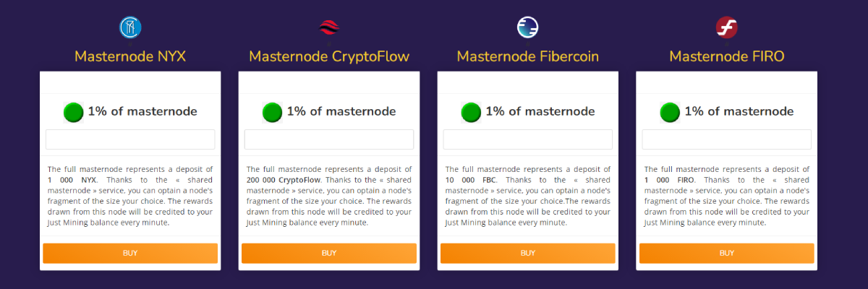Focus the FIRO amount input field

(x=726, y=139)
